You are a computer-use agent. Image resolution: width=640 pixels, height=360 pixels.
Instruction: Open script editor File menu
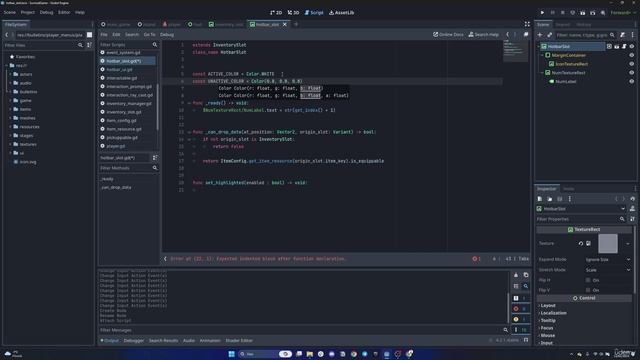pyautogui.click(x=104, y=35)
